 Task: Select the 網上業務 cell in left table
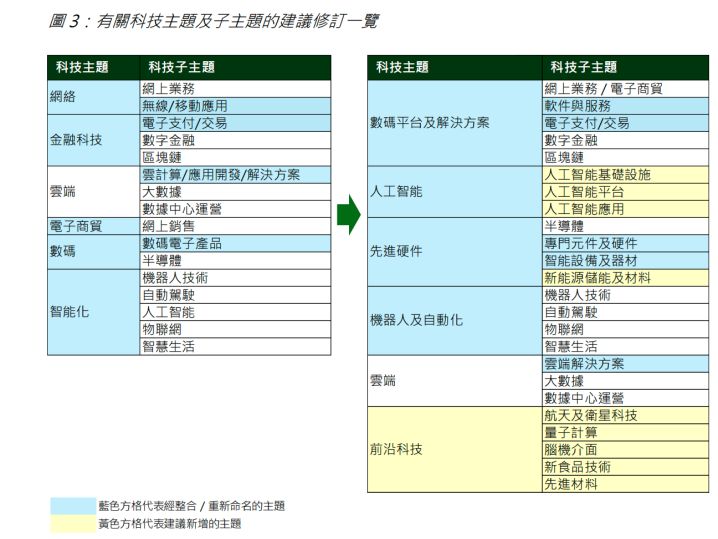click(x=235, y=89)
